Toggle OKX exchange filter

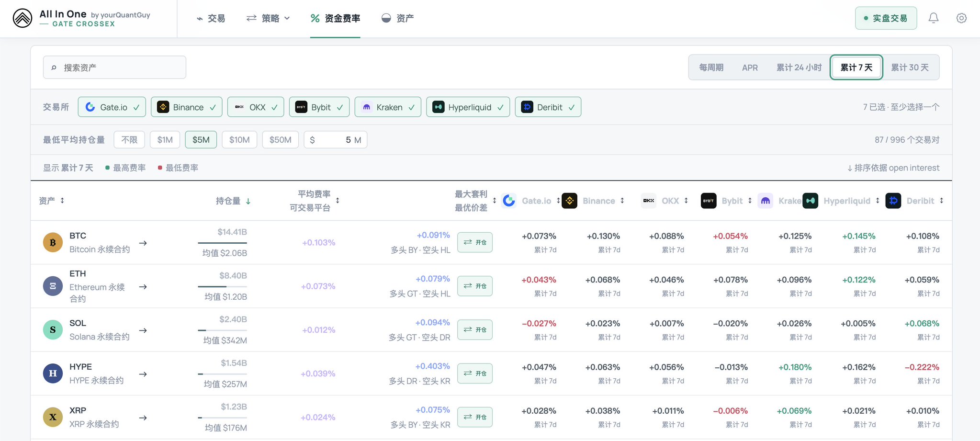256,107
